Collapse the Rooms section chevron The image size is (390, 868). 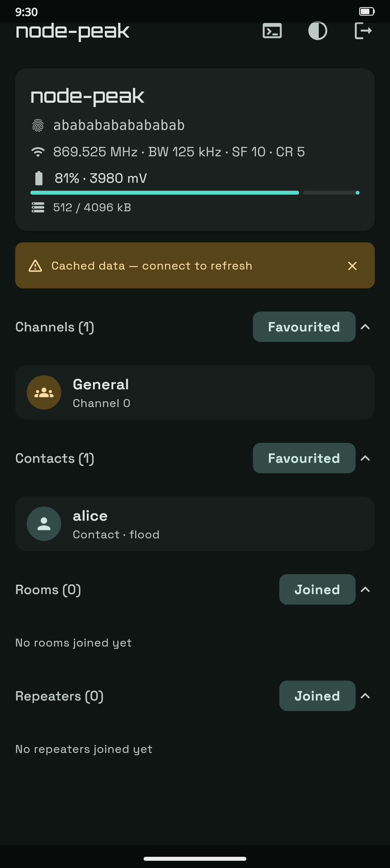pos(365,590)
